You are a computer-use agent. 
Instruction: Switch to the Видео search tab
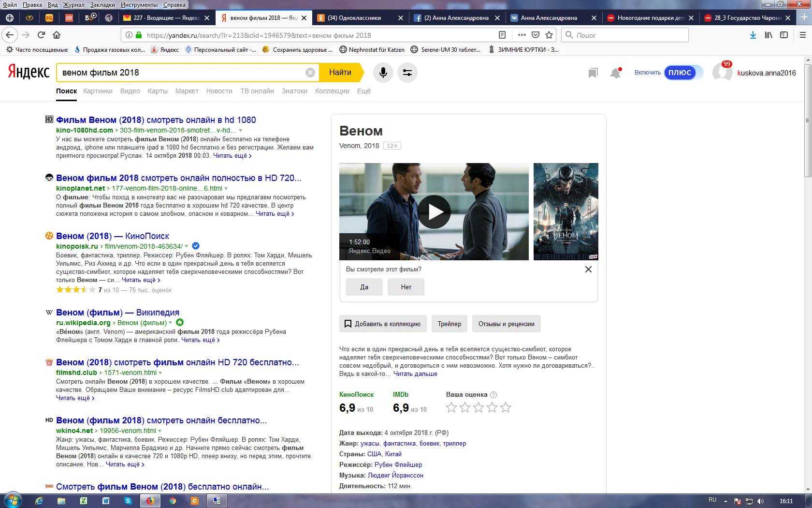tap(130, 91)
